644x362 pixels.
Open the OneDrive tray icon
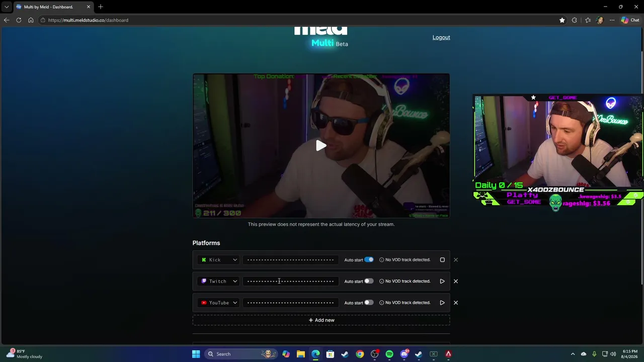(x=584, y=354)
